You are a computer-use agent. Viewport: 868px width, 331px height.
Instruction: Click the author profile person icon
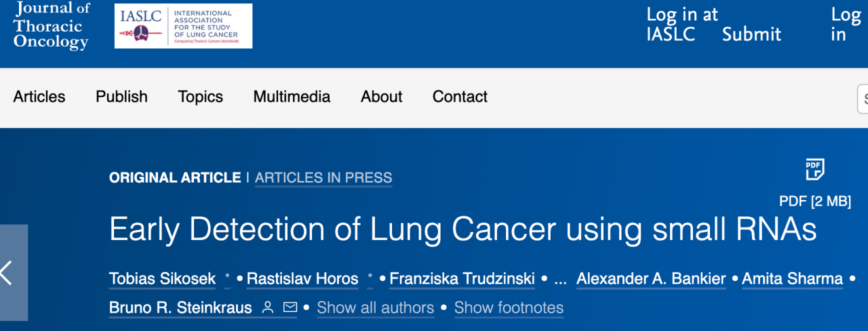coord(268,308)
